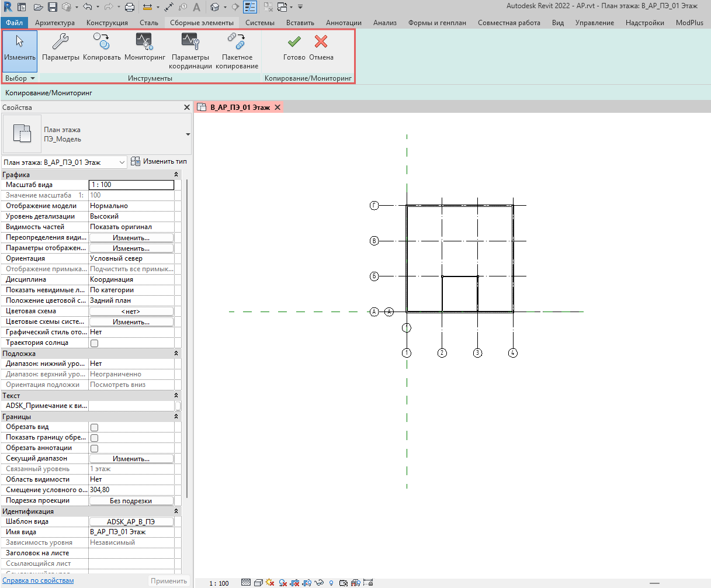Close the В_АР_ПЭ_01 Этаж view tab
This screenshot has height=588, width=711.
click(278, 108)
